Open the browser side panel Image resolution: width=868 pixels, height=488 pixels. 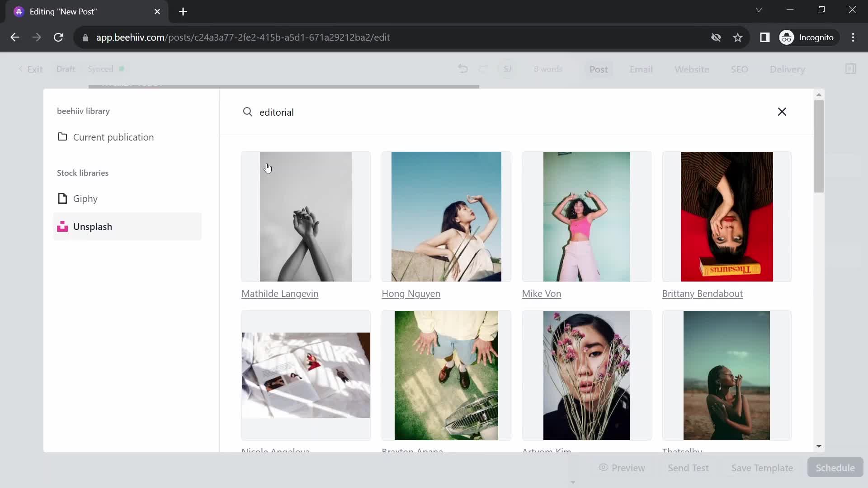point(764,38)
